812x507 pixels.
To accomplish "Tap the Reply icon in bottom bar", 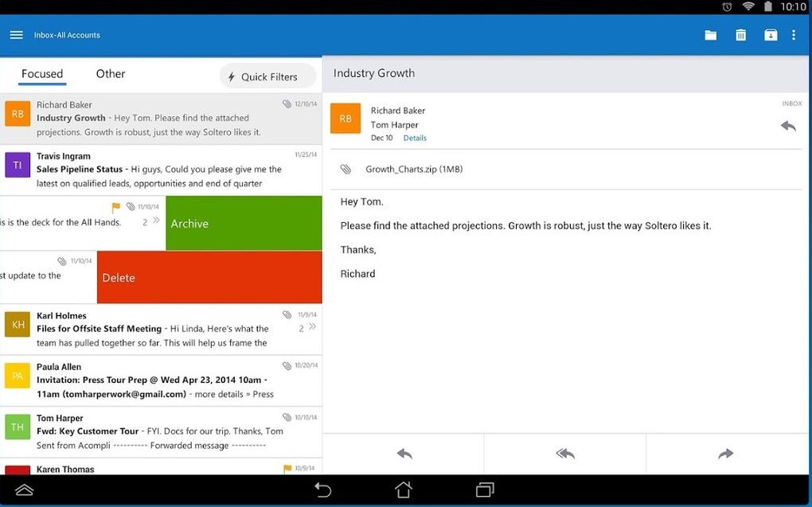I will click(x=404, y=454).
